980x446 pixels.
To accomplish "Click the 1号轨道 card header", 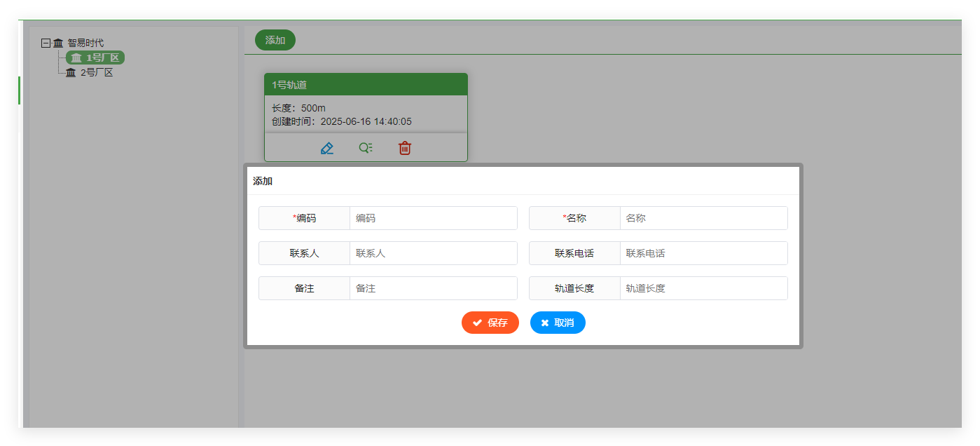I will [365, 83].
